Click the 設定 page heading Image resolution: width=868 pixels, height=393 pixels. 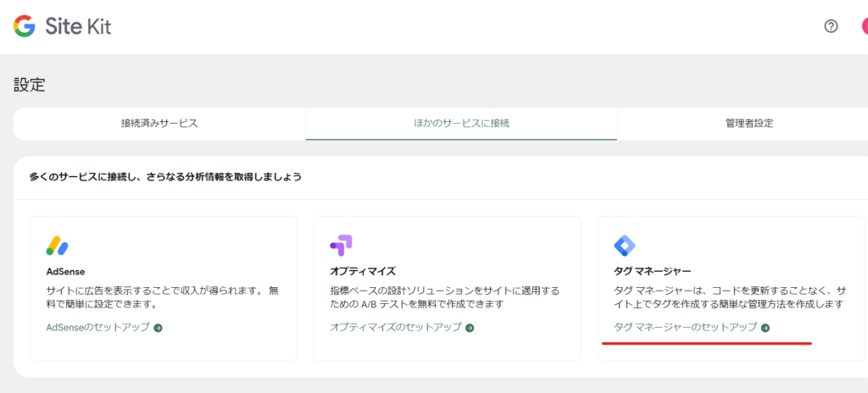[30, 85]
